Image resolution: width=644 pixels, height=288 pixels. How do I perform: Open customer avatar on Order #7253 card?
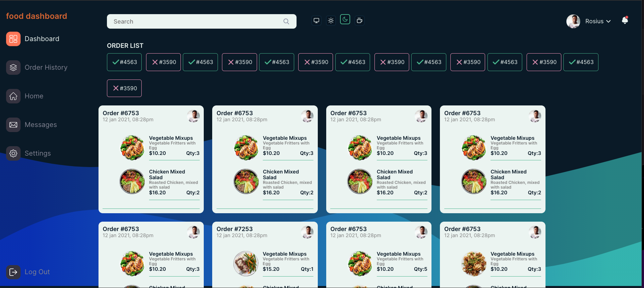pyautogui.click(x=307, y=232)
